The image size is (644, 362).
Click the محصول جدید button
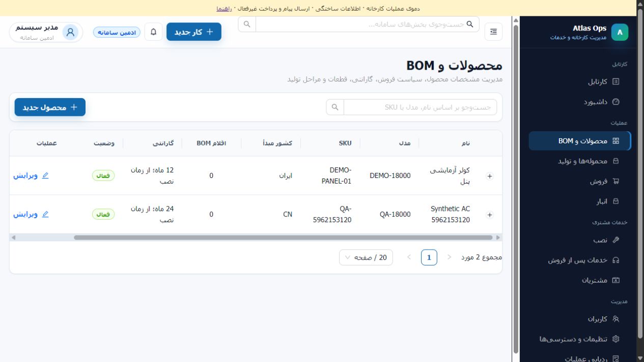click(50, 107)
